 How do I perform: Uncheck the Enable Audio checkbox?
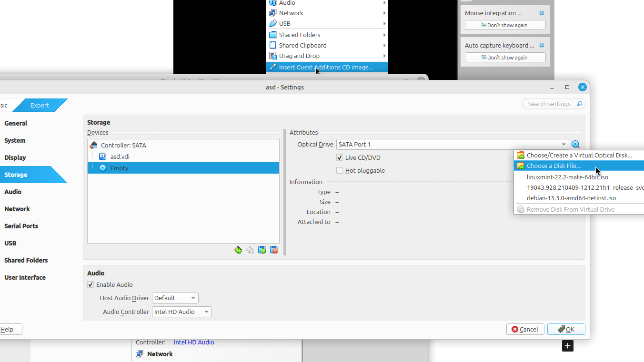pos(91,285)
